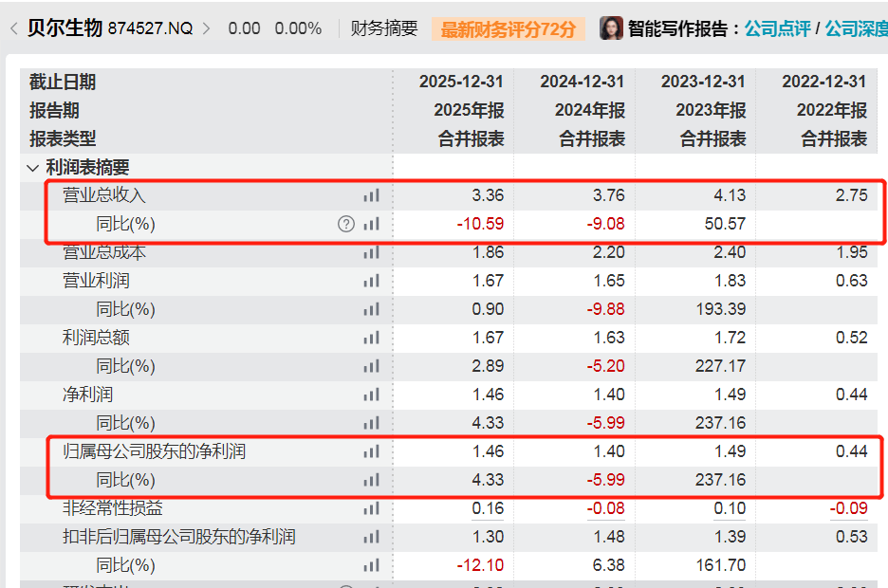Click the 最新财务评分72分 badge

pyautogui.click(x=508, y=28)
